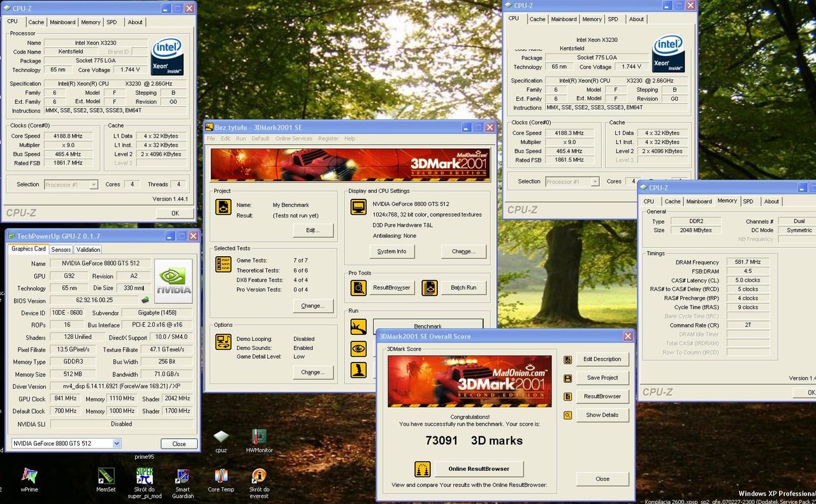Viewport: 816px width, 504px height.
Task: Click Save Project button
Action: point(602,378)
